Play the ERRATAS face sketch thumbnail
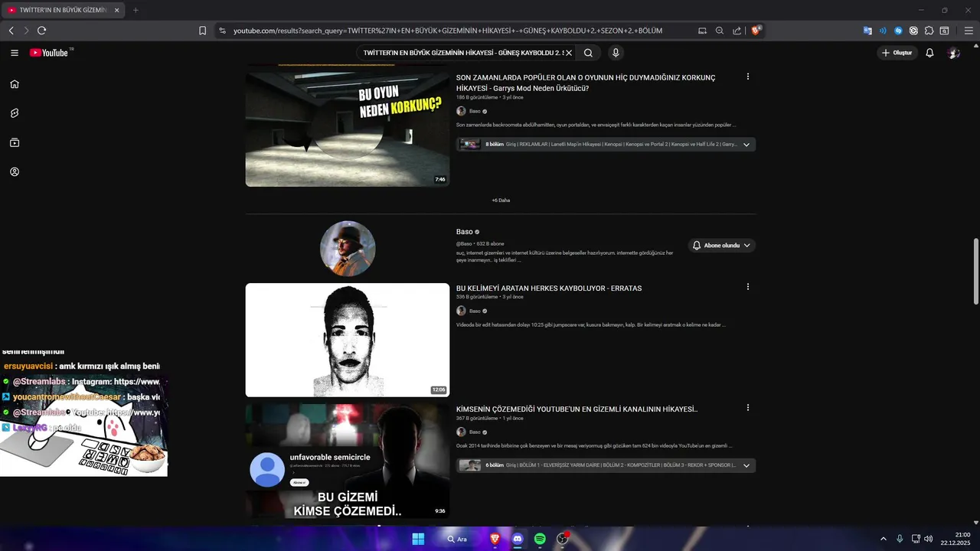Viewport: 980px width, 551px height. pyautogui.click(x=348, y=341)
